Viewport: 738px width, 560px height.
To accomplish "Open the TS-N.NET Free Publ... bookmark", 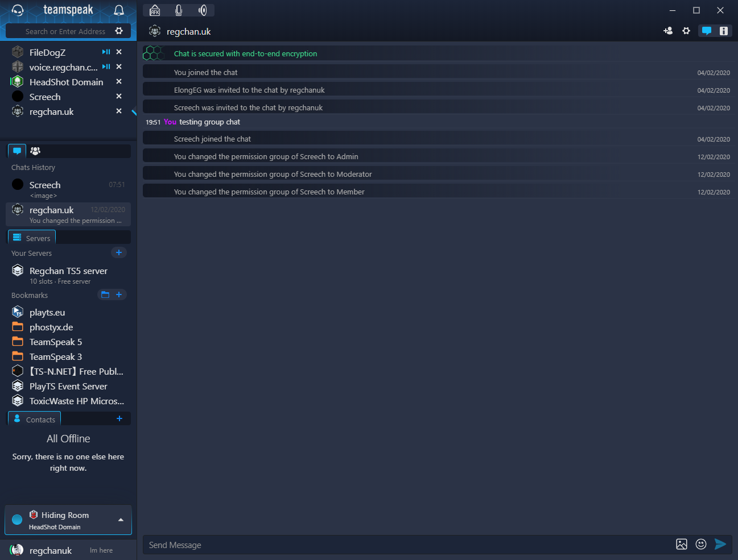I will [x=68, y=371].
